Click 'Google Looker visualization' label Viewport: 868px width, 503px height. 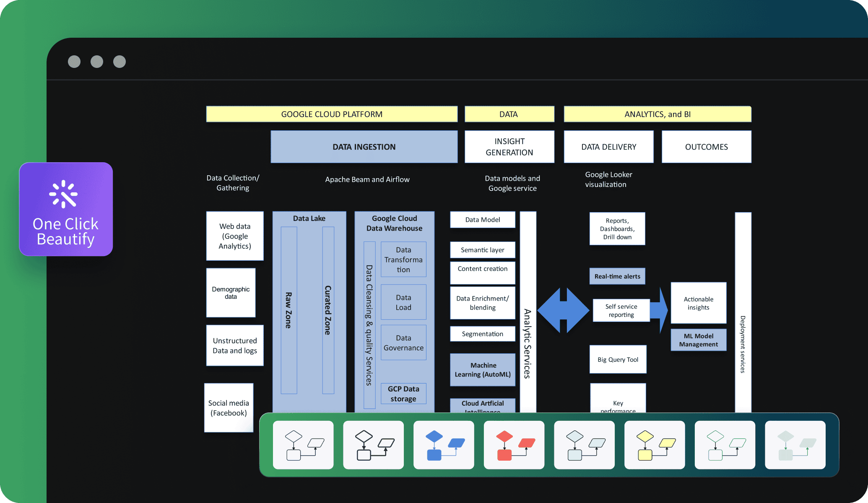pyautogui.click(x=608, y=179)
